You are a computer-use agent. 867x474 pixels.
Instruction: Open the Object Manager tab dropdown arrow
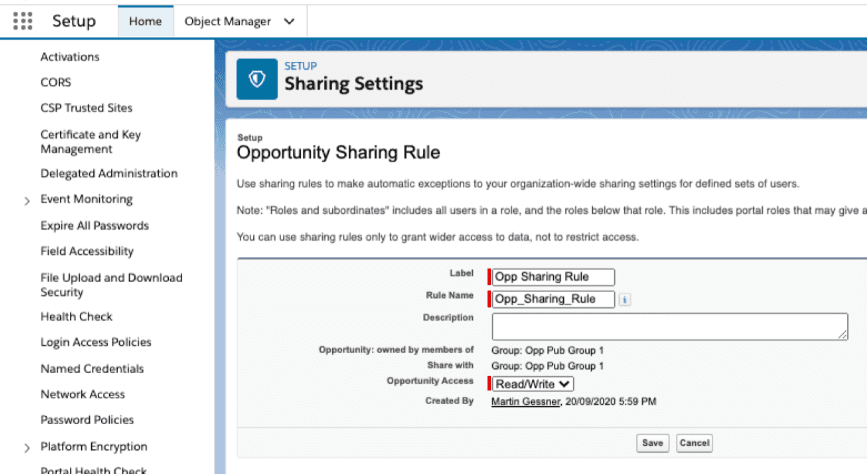click(289, 21)
